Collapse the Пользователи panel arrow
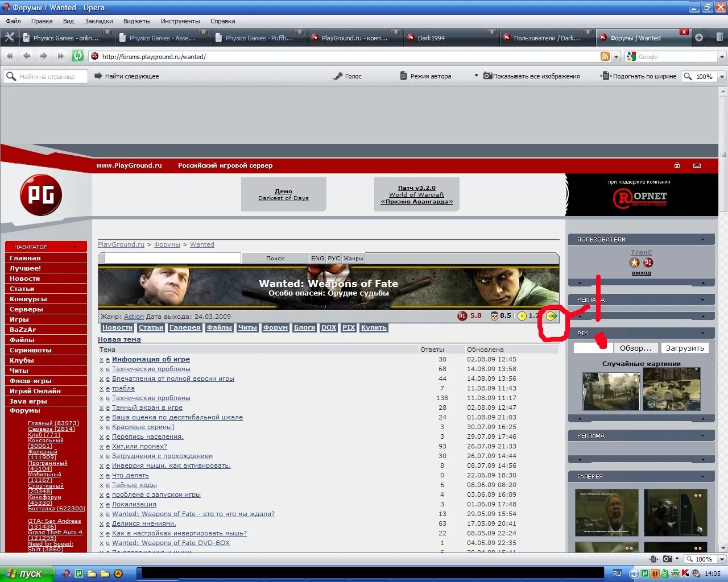 [x=703, y=239]
